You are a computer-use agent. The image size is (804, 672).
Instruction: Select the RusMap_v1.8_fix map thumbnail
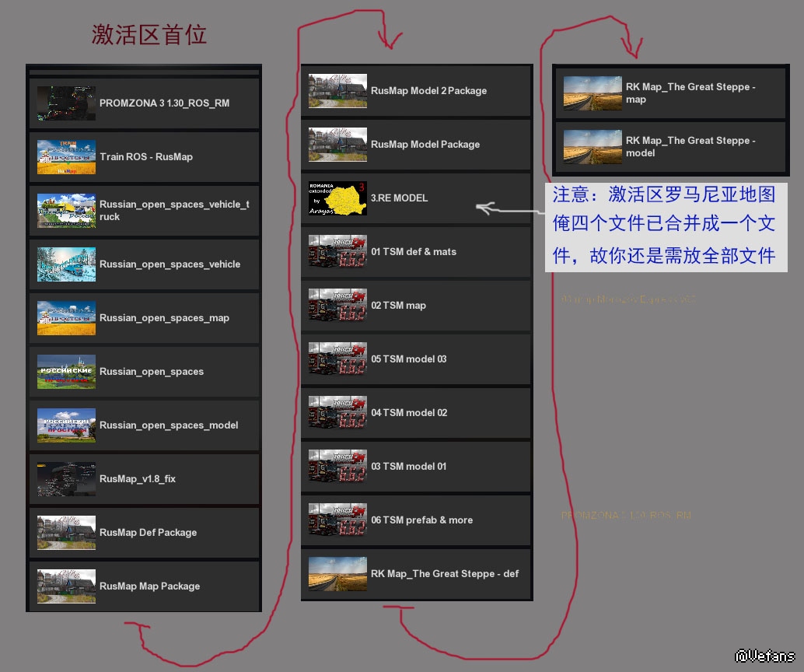[x=66, y=478]
